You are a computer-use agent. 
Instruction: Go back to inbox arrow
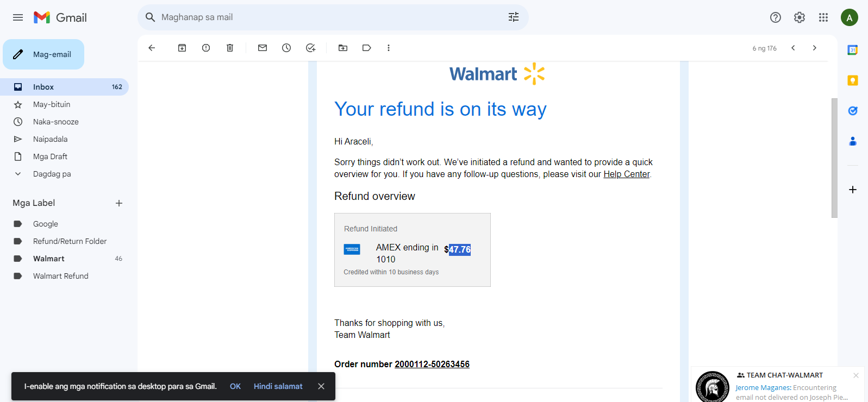pyautogui.click(x=152, y=48)
